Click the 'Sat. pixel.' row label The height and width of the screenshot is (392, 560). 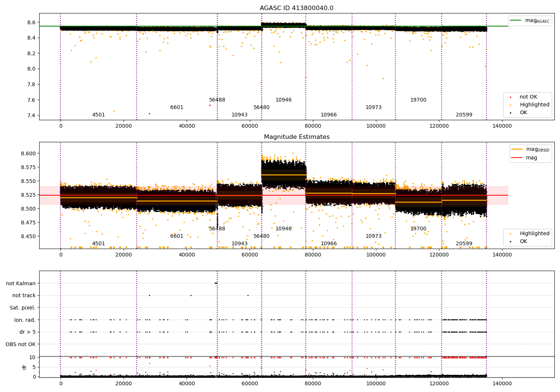(x=23, y=308)
